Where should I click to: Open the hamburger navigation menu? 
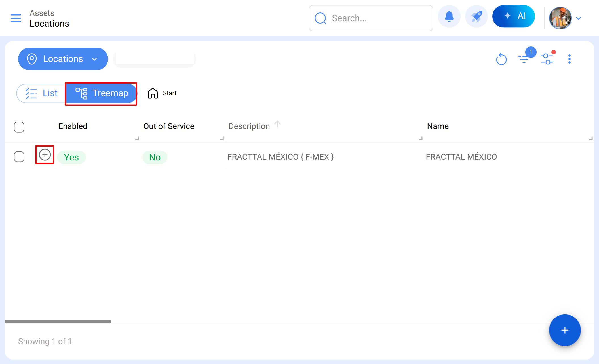coord(16,18)
